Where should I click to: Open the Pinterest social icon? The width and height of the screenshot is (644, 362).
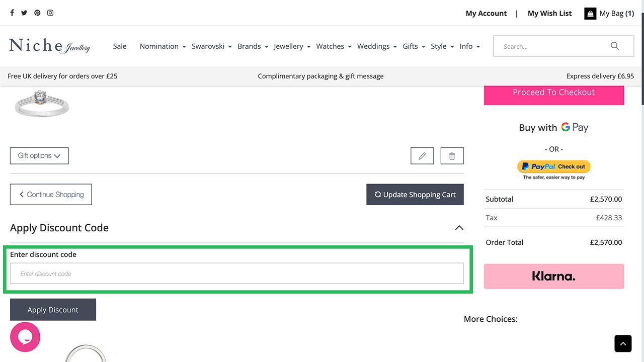[x=37, y=13]
